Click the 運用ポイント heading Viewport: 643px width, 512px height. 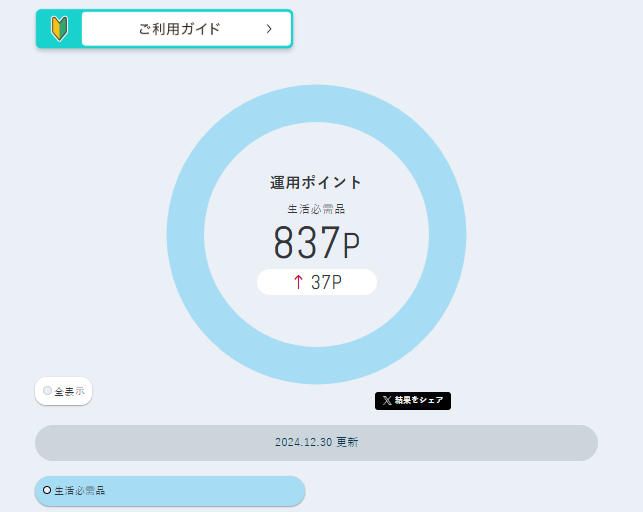point(316,182)
